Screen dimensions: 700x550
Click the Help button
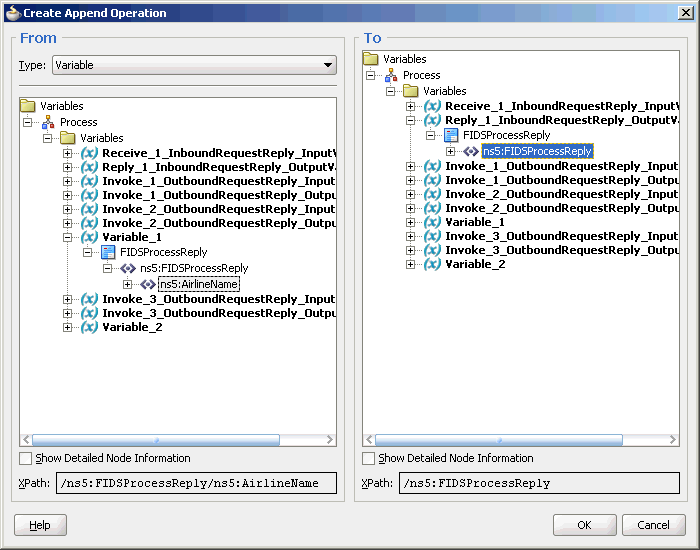tap(40, 525)
